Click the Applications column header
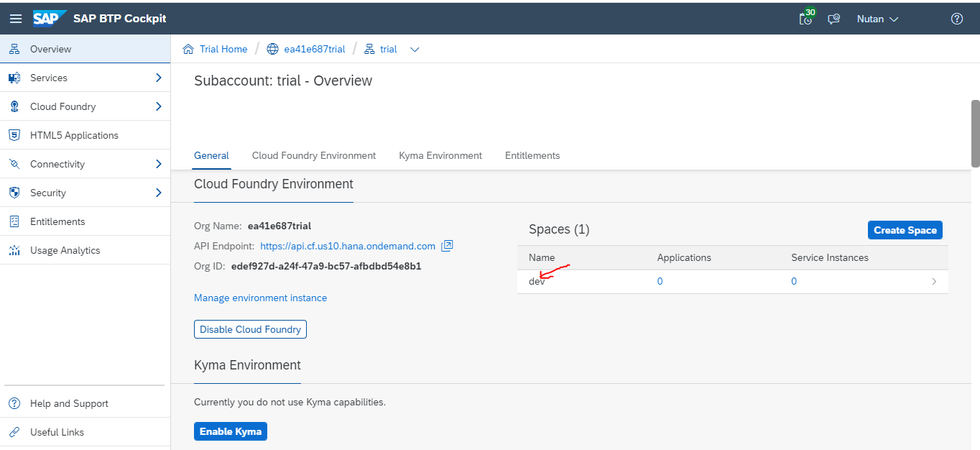 (x=684, y=257)
